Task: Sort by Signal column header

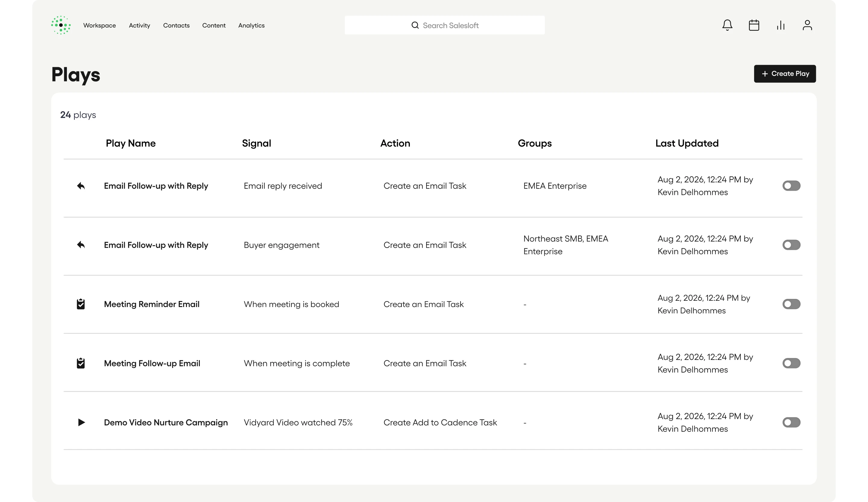Action: pos(256,143)
